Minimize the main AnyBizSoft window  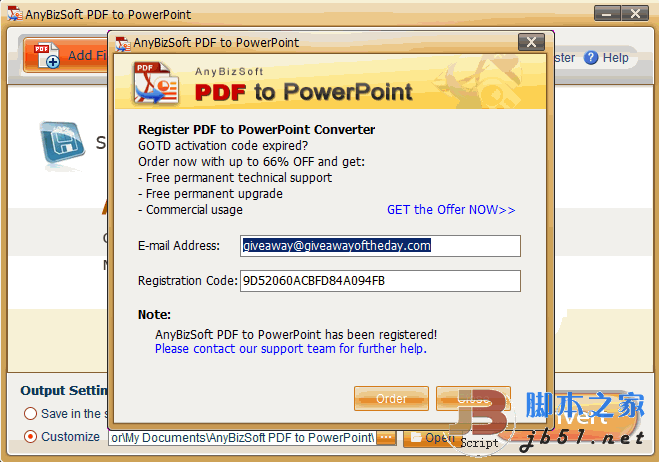click(607, 14)
